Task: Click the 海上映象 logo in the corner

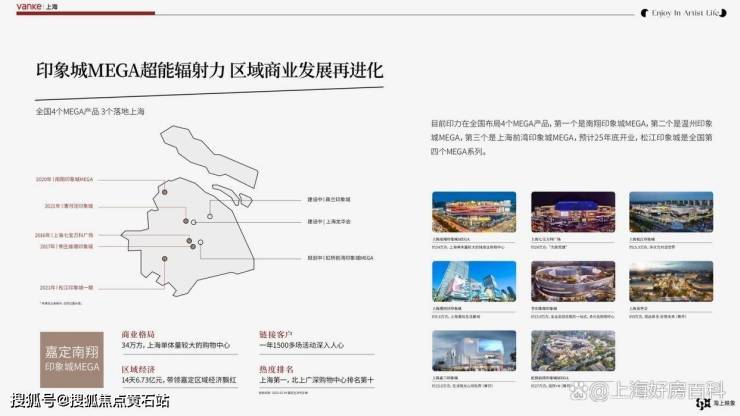Action: pos(715,403)
